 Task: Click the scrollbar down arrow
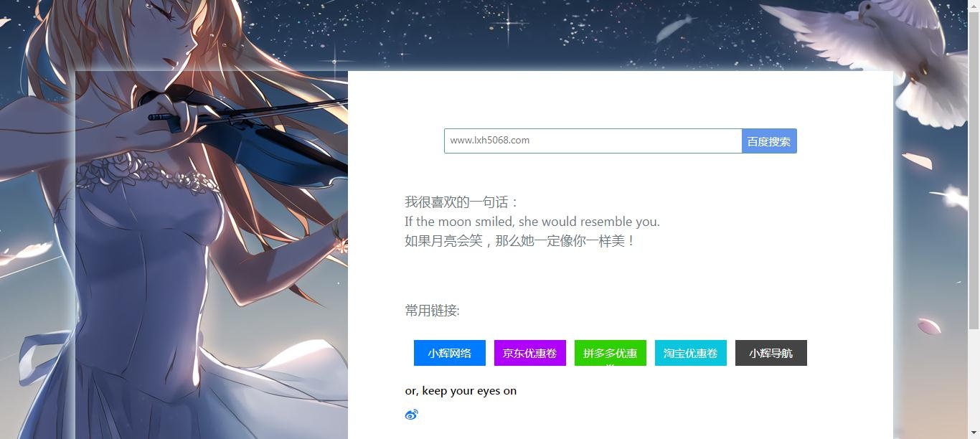(x=974, y=433)
